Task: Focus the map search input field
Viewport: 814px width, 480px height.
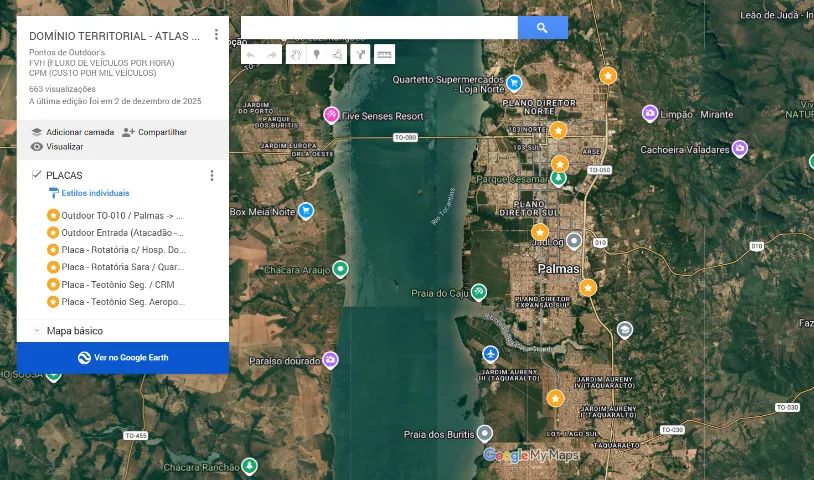Action: point(379,28)
